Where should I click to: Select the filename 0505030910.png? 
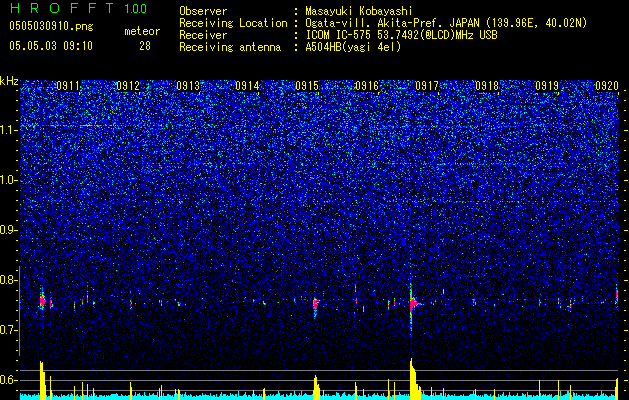tap(51, 26)
